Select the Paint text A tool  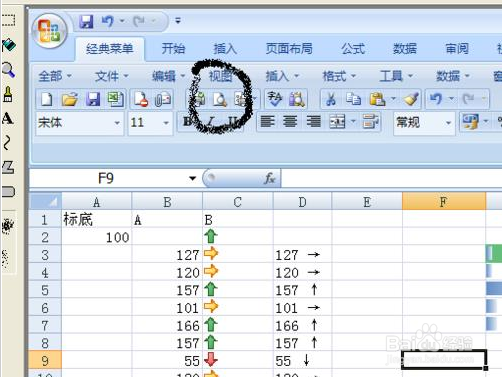pos(8,118)
